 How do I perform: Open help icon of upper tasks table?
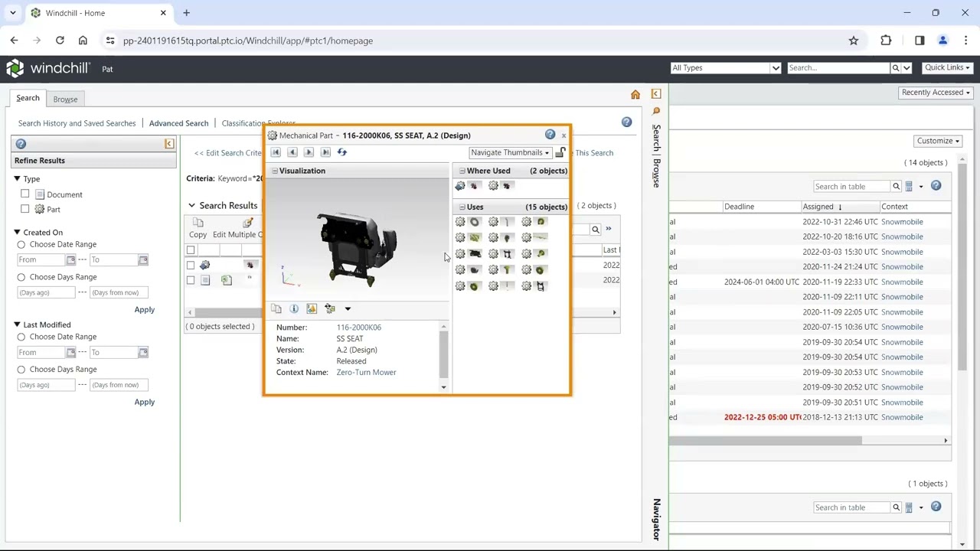pos(936,186)
